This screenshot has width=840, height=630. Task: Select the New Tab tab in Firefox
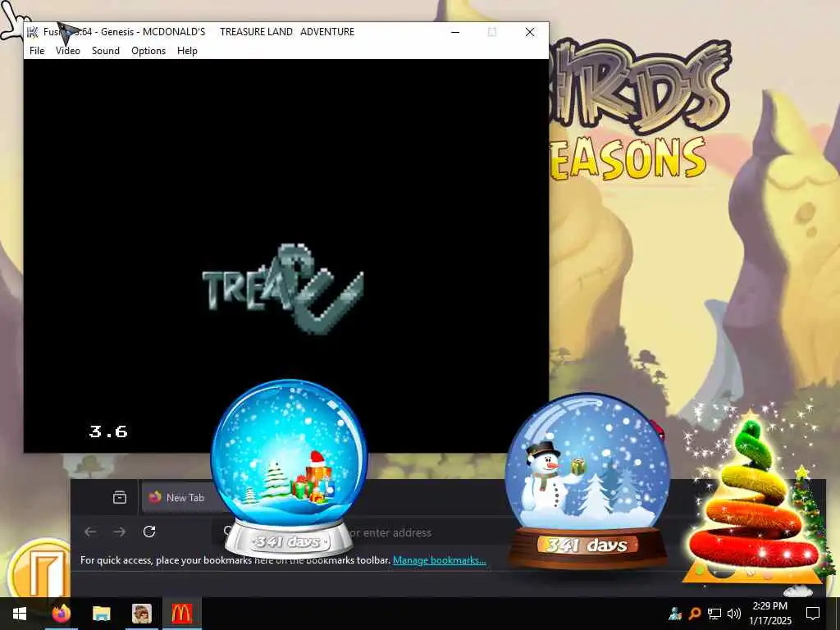184,498
